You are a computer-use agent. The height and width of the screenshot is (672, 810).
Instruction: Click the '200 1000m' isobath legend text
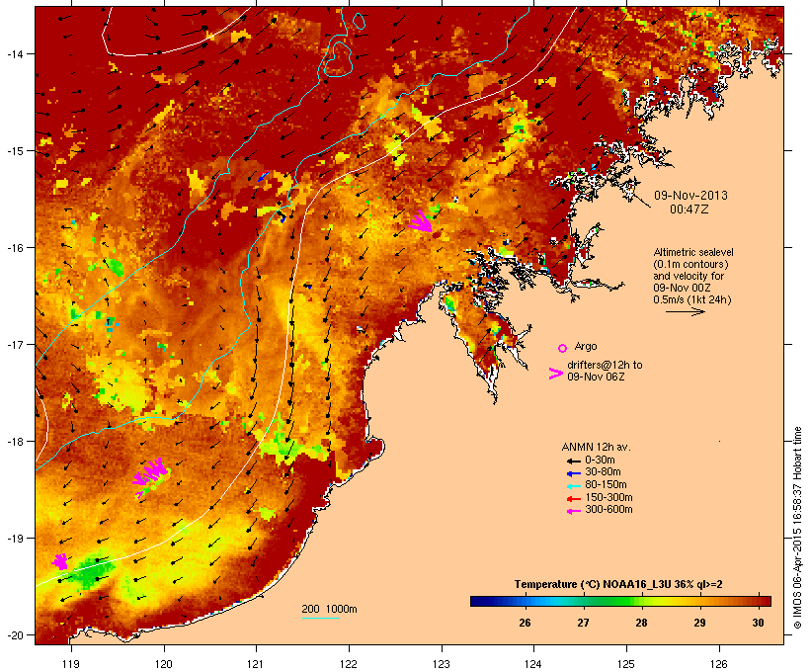pyautogui.click(x=329, y=609)
